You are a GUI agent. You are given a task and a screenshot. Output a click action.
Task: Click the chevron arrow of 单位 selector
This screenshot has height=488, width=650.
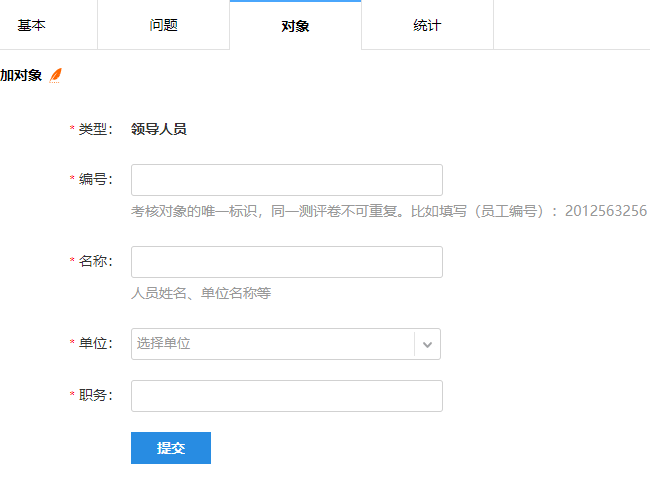[427, 344]
